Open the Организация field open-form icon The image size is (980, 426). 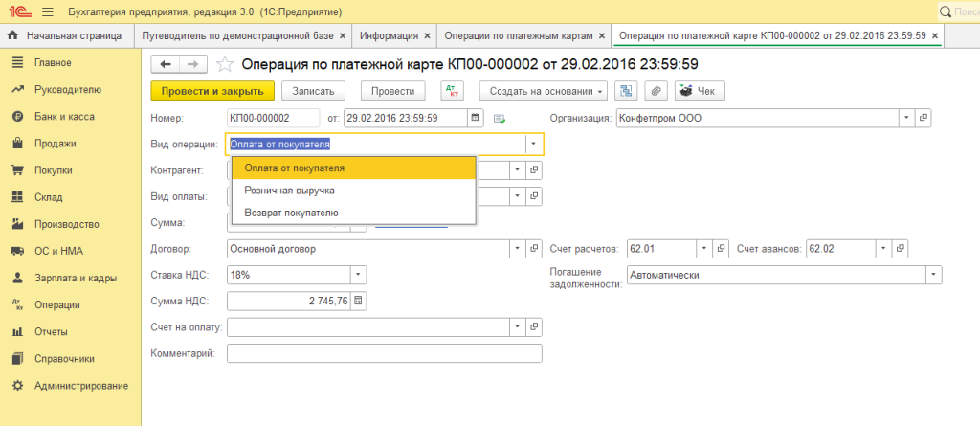click(x=924, y=118)
